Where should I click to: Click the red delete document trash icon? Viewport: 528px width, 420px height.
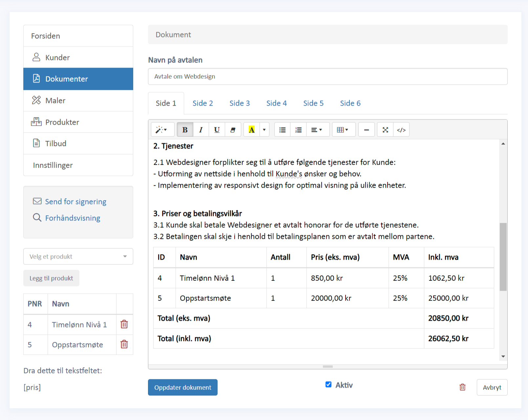pos(463,387)
